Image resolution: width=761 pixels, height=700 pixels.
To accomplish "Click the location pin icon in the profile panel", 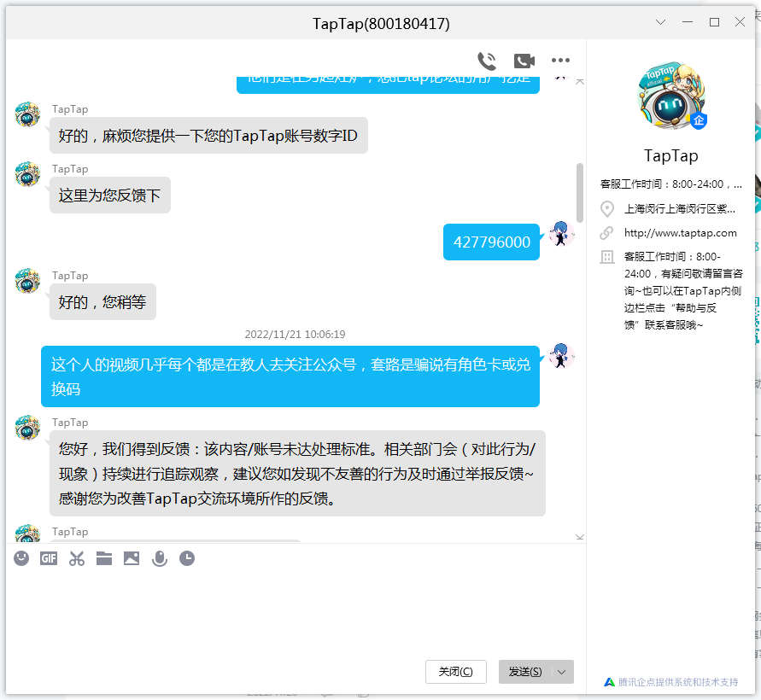I will [x=606, y=209].
